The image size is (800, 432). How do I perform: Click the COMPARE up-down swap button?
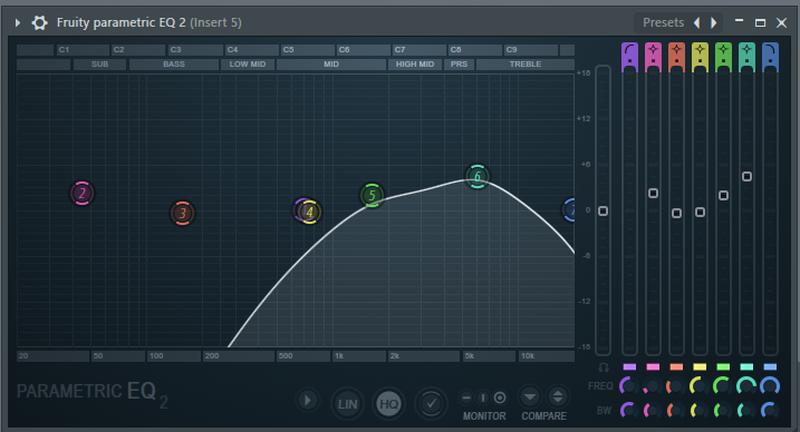pyautogui.click(x=558, y=396)
